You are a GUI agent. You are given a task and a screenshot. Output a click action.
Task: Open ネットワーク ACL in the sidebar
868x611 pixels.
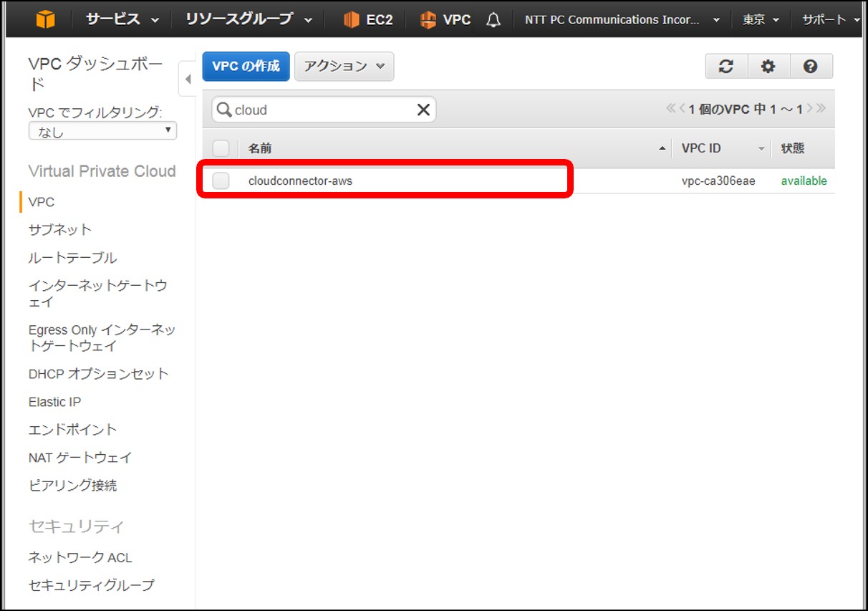pos(80,557)
